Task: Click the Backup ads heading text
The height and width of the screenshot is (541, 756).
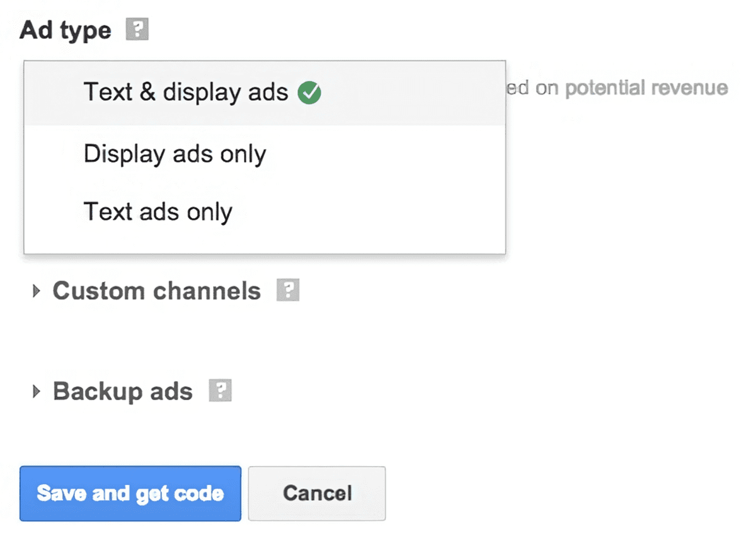Action: click(122, 390)
